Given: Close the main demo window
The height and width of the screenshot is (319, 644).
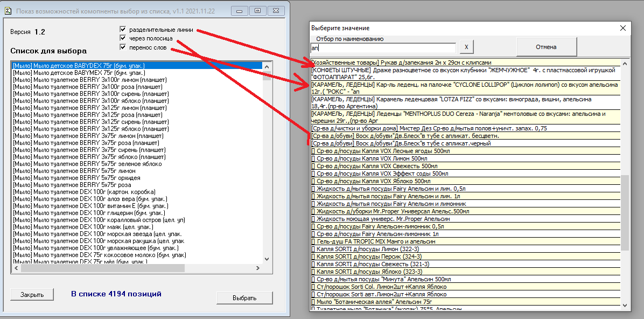Looking at the screenshot, I should click(x=276, y=11).
